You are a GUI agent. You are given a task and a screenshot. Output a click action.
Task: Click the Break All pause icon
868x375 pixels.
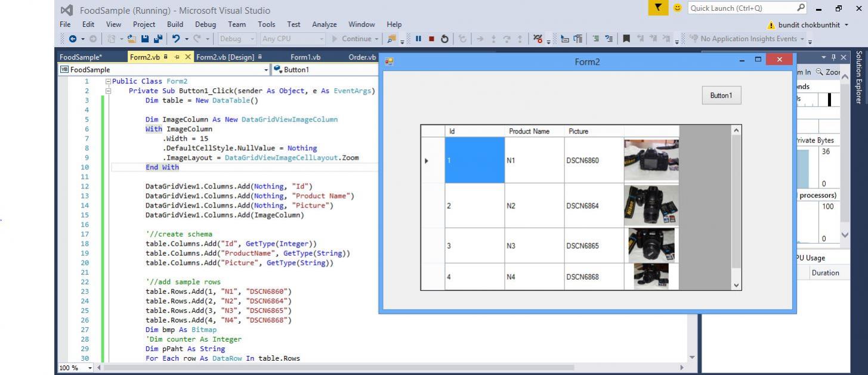[x=418, y=39]
